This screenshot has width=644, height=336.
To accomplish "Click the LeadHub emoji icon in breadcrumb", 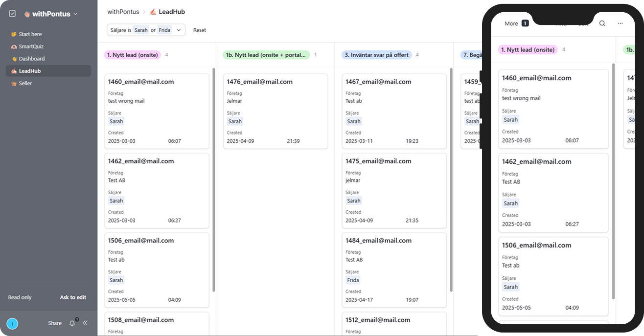I will click(x=153, y=12).
